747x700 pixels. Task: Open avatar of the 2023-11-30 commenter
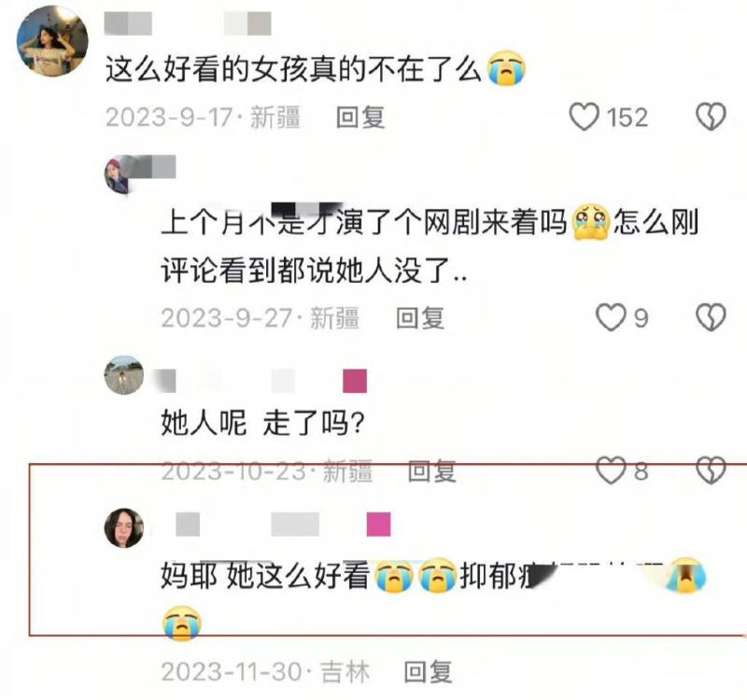coord(124,527)
